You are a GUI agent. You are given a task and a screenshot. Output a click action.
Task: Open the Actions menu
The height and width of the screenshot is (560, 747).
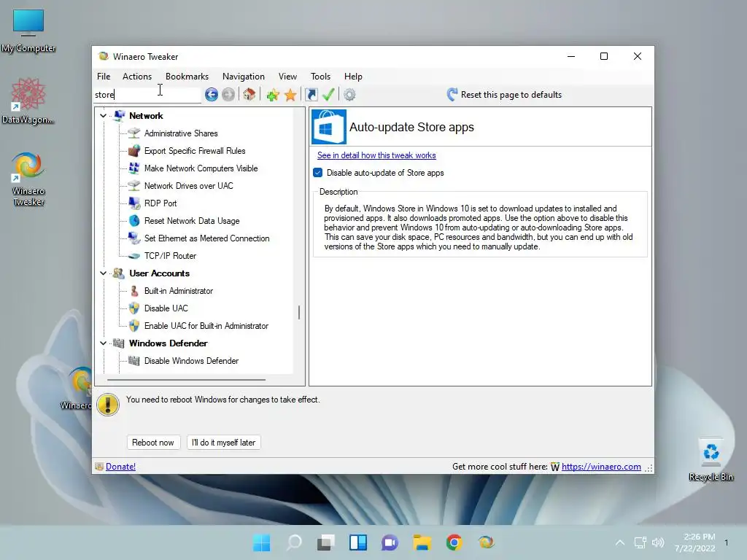[137, 76]
